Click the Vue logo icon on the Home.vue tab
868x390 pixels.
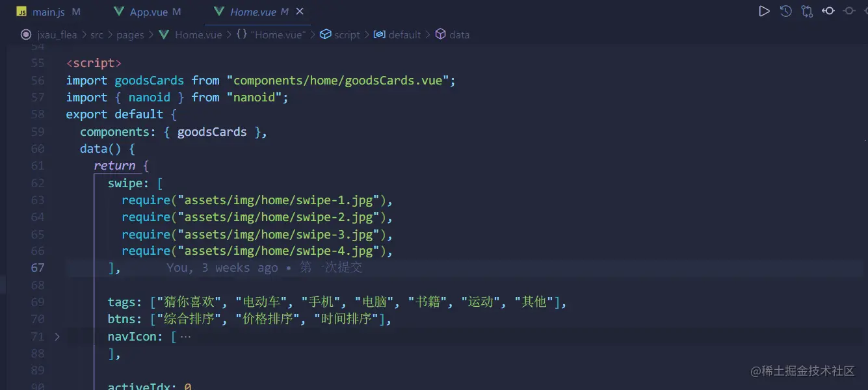tap(218, 11)
